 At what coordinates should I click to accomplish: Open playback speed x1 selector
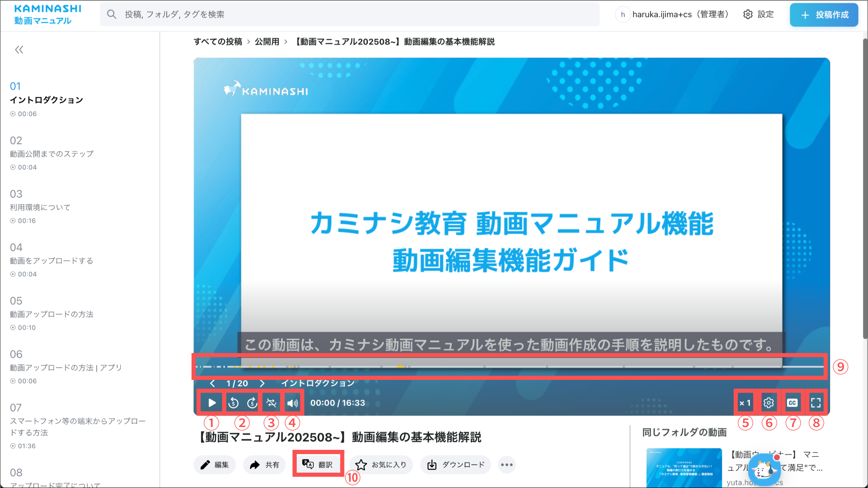click(745, 403)
